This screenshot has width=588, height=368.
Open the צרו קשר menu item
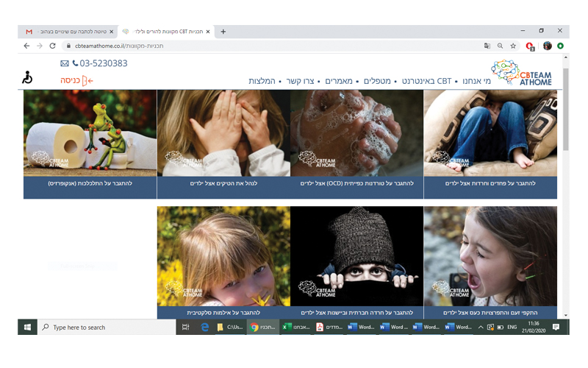point(300,81)
